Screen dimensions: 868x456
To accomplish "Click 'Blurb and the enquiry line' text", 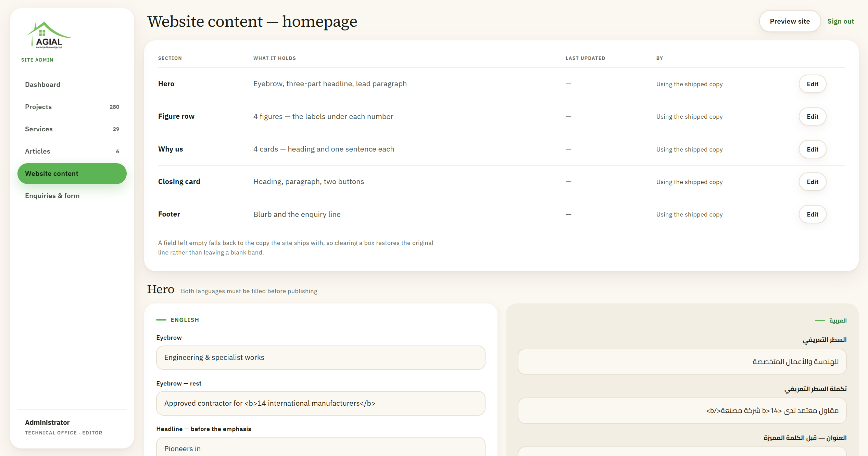I will (x=297, y=214).
